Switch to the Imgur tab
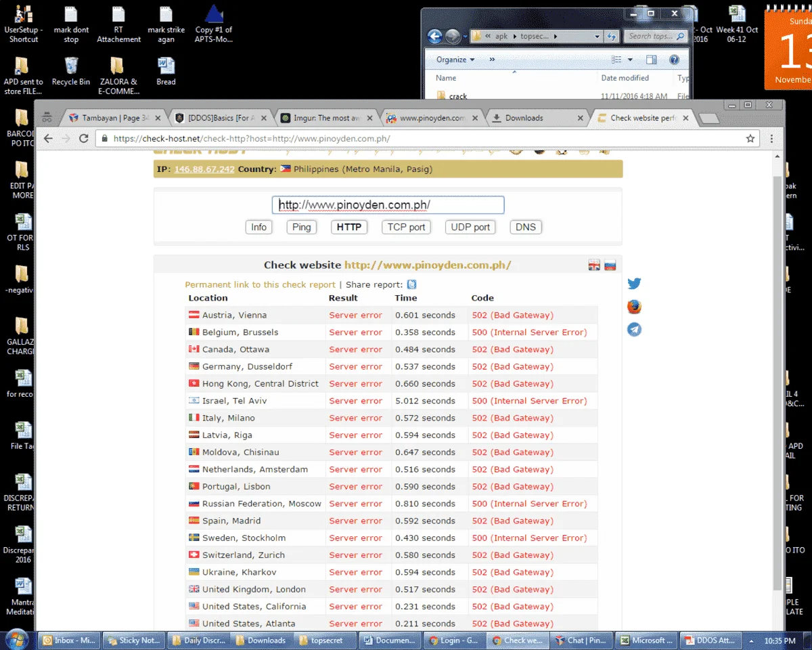812x650 pixels. pos(327,118)
